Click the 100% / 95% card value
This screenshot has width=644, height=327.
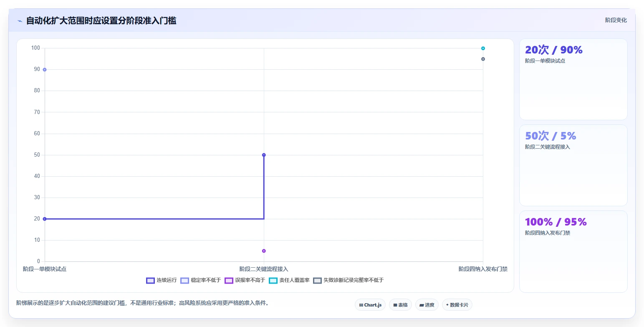click(556, 222)
